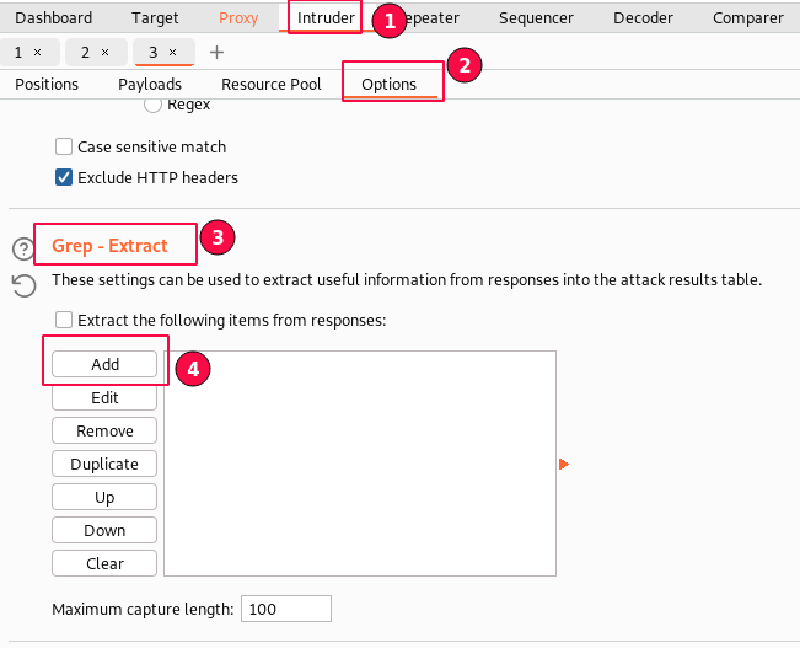Switch to the Proxy tab
800x648 pixels.
click(238, 18)
